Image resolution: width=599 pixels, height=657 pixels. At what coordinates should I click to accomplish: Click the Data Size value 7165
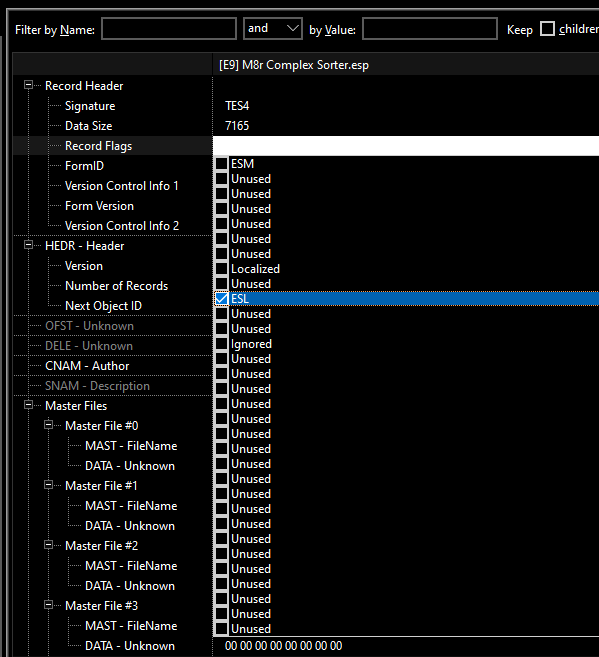[237, 126]
